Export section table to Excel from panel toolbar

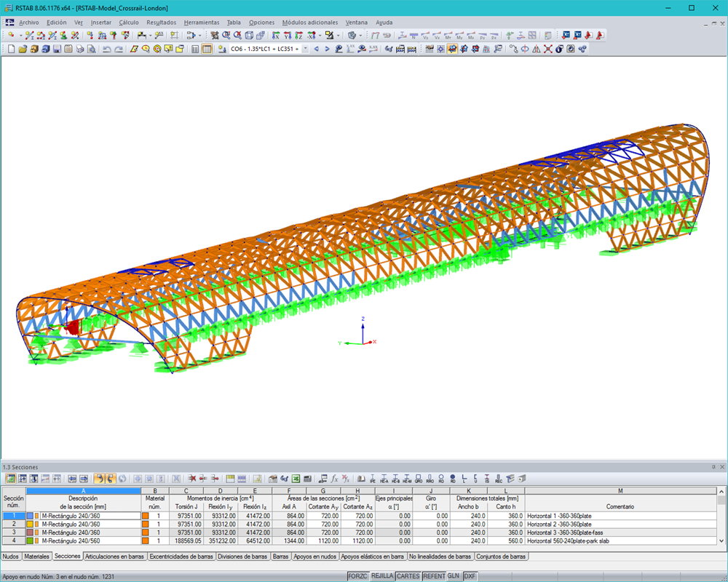pyautogui.click(x=296, y=479)
